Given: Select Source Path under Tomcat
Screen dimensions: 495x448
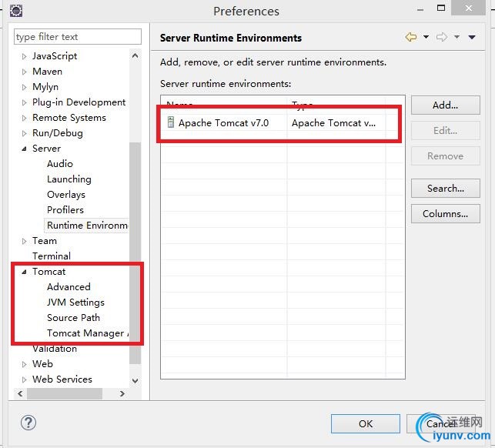Looking at the screenshot, I should point(73,318).
